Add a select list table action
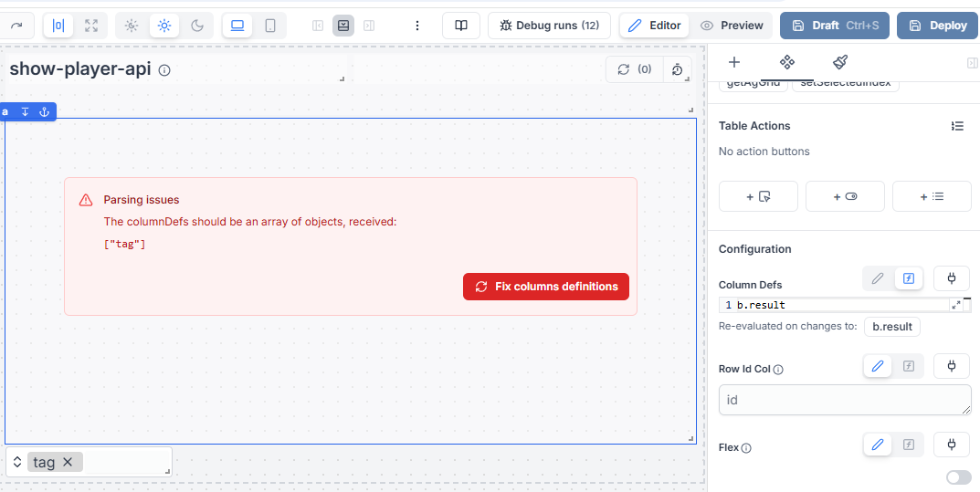 pos(932,196)
